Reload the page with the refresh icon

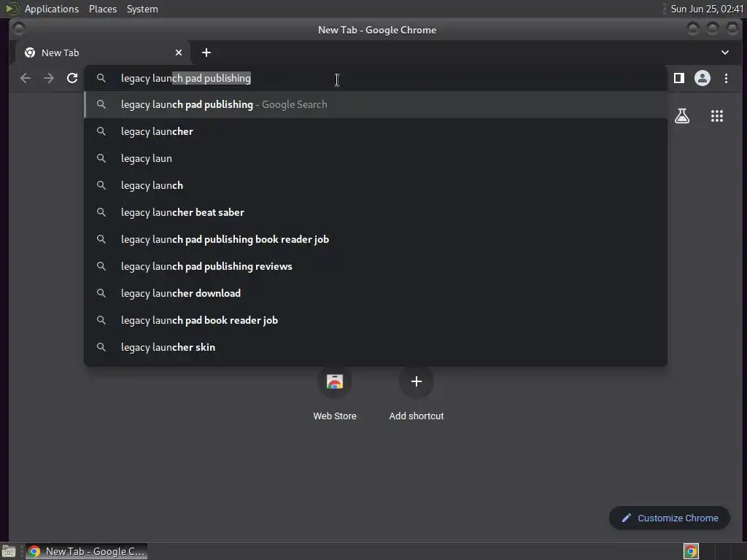(x=72, y=78)
